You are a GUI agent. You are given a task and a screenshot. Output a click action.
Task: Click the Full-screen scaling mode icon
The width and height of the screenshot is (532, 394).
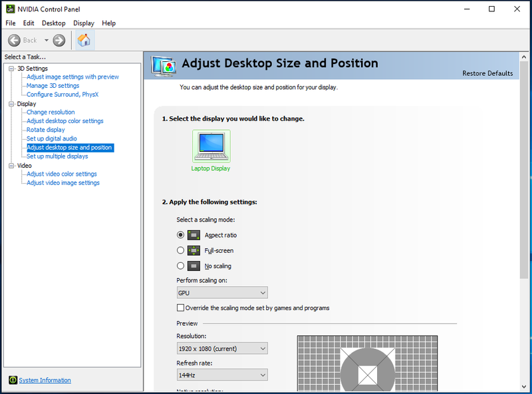pos(194,250)
